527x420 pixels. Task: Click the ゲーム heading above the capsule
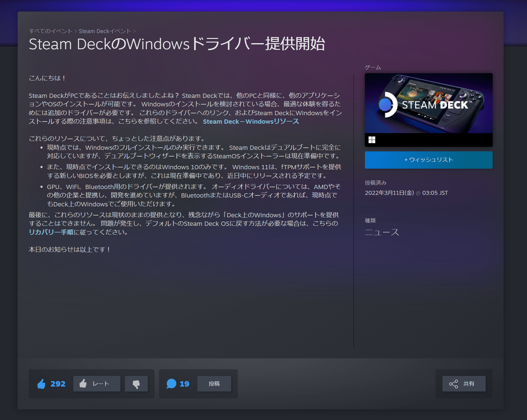373,67
